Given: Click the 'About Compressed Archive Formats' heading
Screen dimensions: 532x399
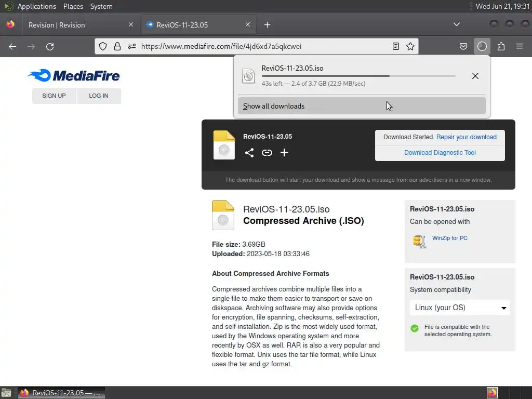Looking at the screenshot, I should [x=270, y=273].
